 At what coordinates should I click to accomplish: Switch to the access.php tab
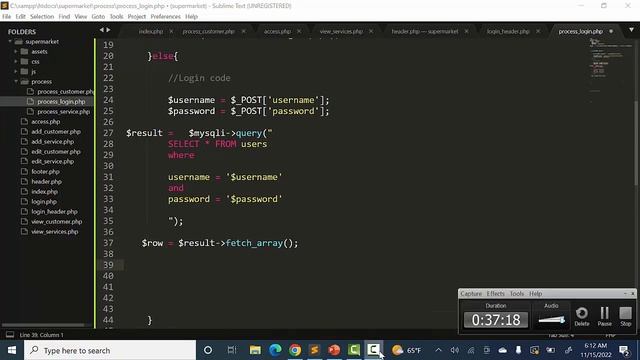(x=277, y=31)
